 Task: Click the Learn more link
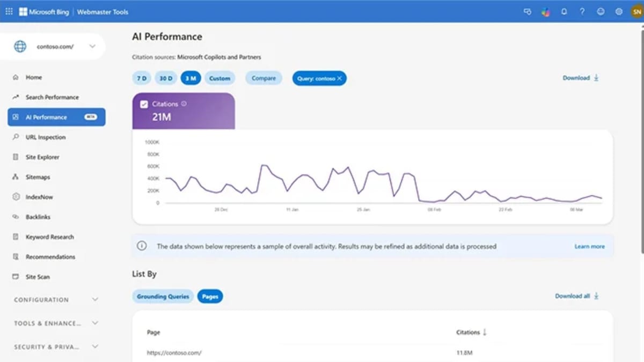589,246
